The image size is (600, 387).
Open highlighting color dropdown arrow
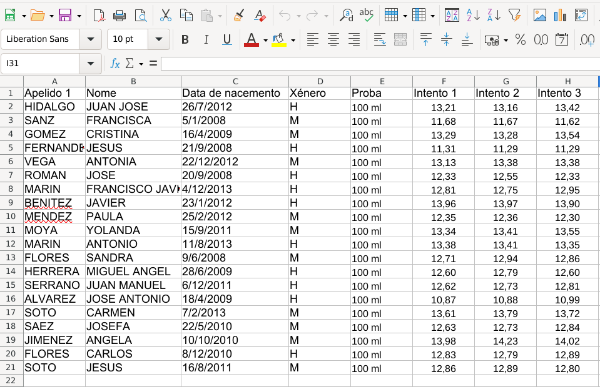(293, 40)
